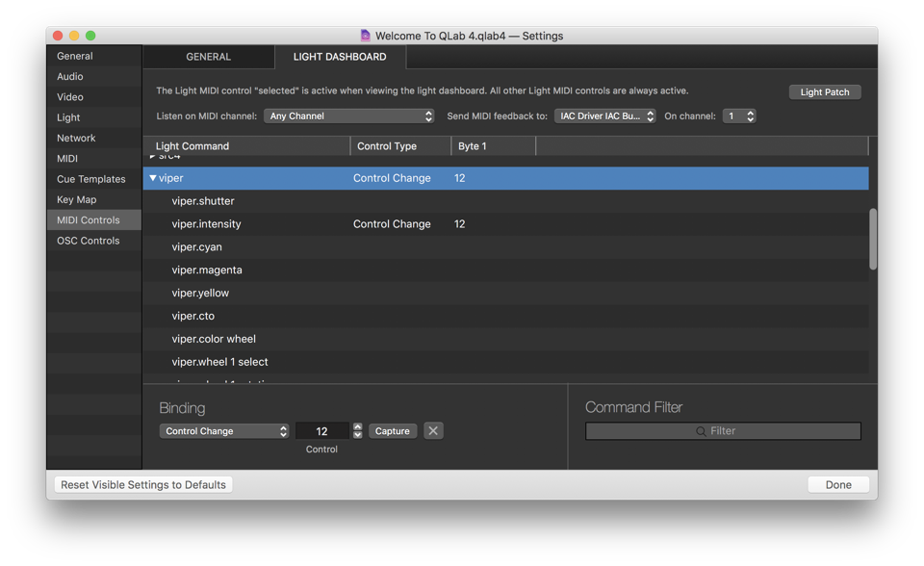This screenshot has height=566, width=924.
Task: Click Done to close settings
Action: tap(837, 485)
